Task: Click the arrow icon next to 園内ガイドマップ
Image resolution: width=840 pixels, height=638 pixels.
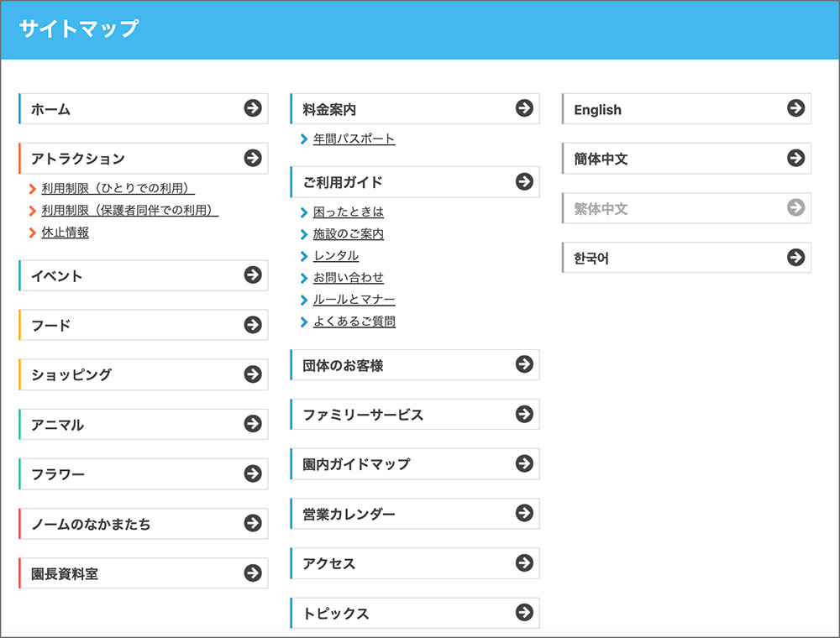Action: pyautogui.click(x=524, y=463)
